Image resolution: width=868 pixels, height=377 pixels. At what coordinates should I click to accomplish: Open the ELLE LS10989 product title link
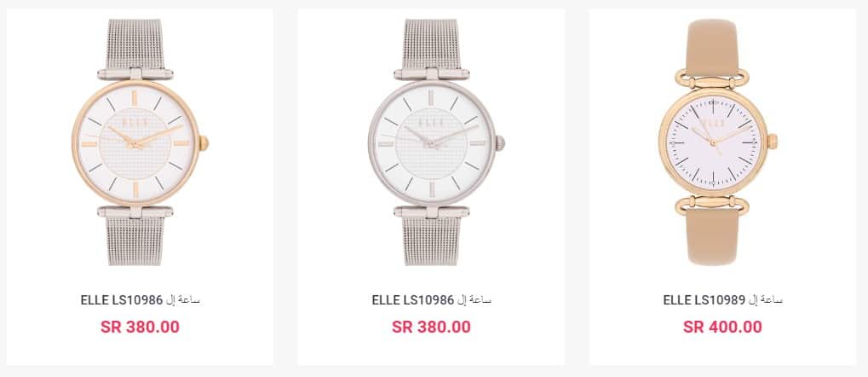(723, 300)
